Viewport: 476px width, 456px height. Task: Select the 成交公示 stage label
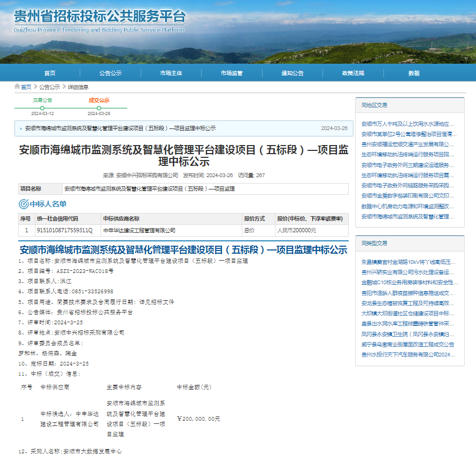(x=99, y=100)
